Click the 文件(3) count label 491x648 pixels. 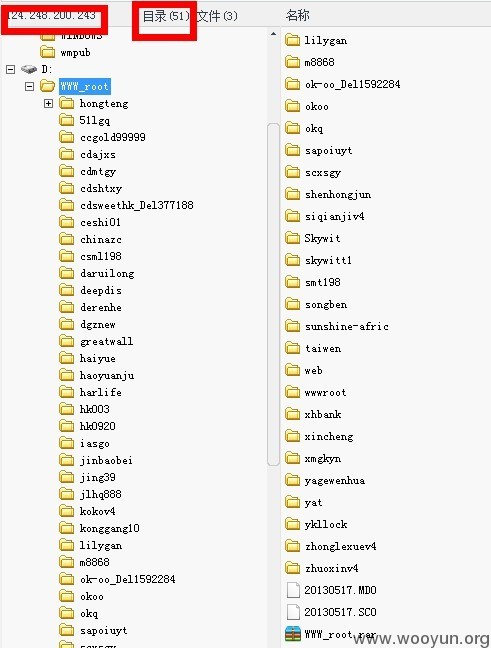[217, 16]
